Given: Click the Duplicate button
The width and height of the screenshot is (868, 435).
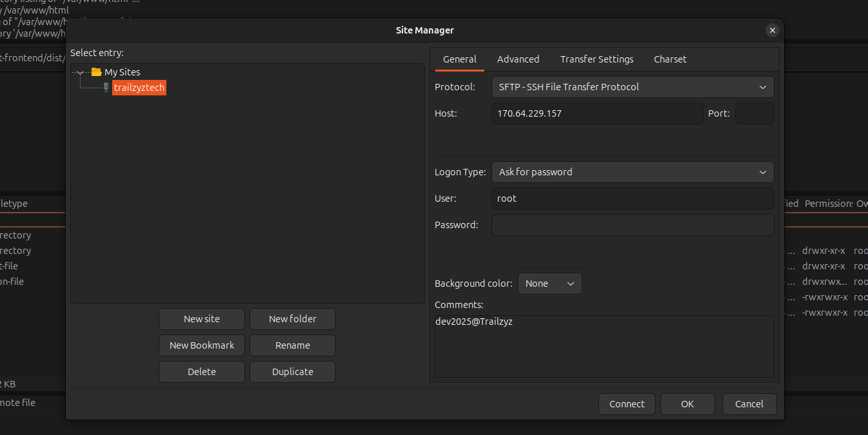Looking at the screenshot, I should 293,372.
